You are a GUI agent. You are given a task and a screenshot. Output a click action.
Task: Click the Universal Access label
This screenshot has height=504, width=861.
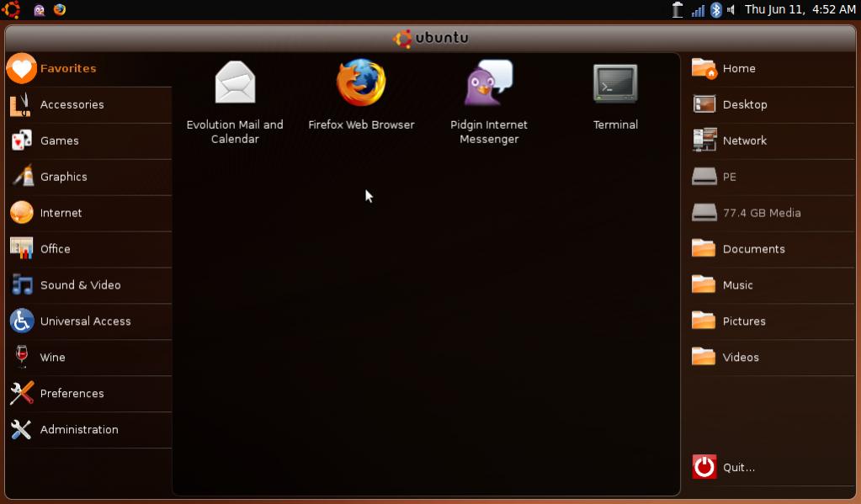(x=86, y=321)
